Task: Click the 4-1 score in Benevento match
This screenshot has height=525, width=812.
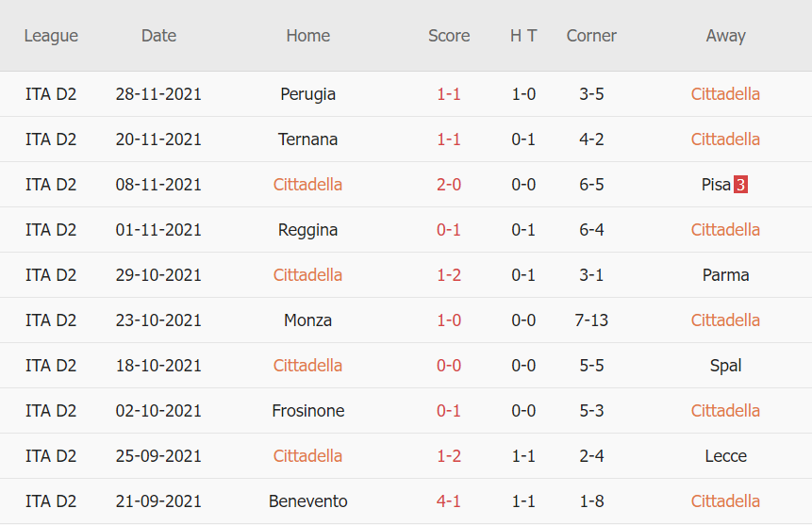Action: pos(449,501)
